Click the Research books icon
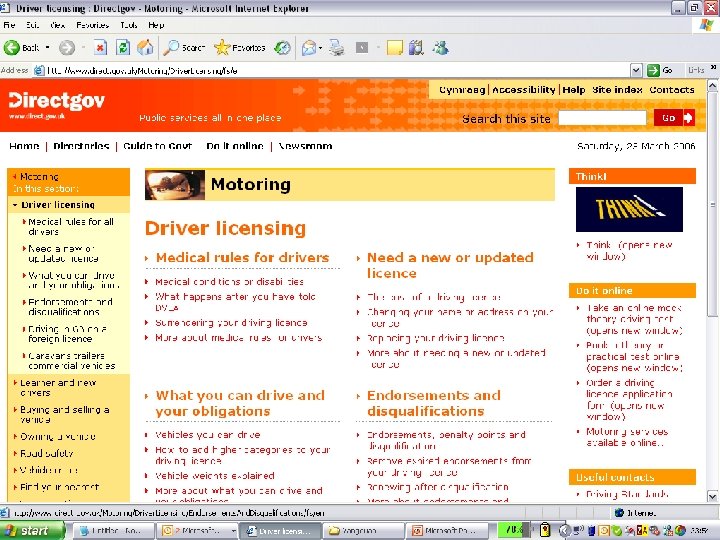The height and width of the screenshot is (540, 720). click(x=416, y=47)
